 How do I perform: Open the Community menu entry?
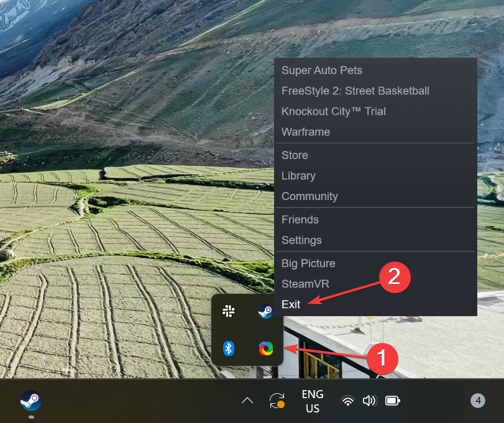pyautogui.click(x=375, y=196)
